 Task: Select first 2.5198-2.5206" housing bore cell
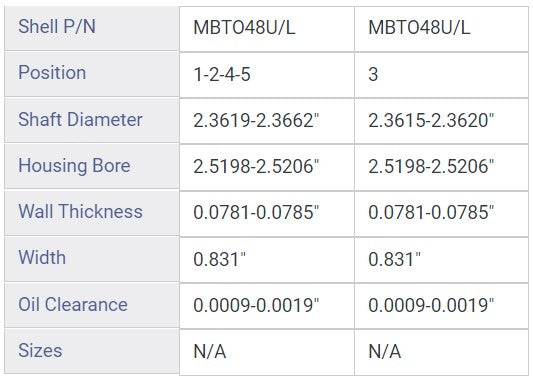[267, 168]
